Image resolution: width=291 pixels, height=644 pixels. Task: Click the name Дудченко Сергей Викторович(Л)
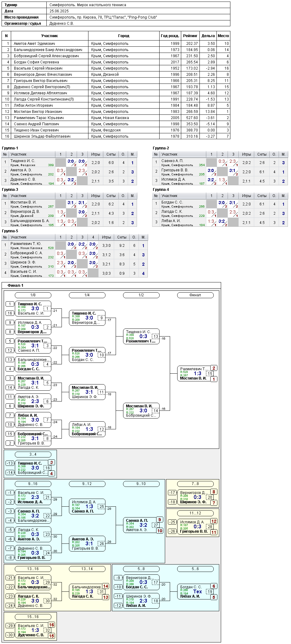coord(42,87)
